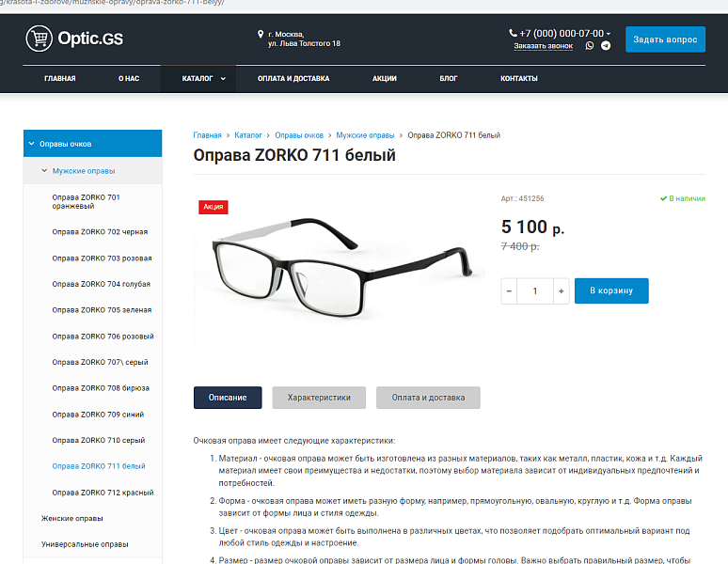Select Оправа ZORKO 704 голубая in sidebar

pyautogui.click(x=102, y=284)
